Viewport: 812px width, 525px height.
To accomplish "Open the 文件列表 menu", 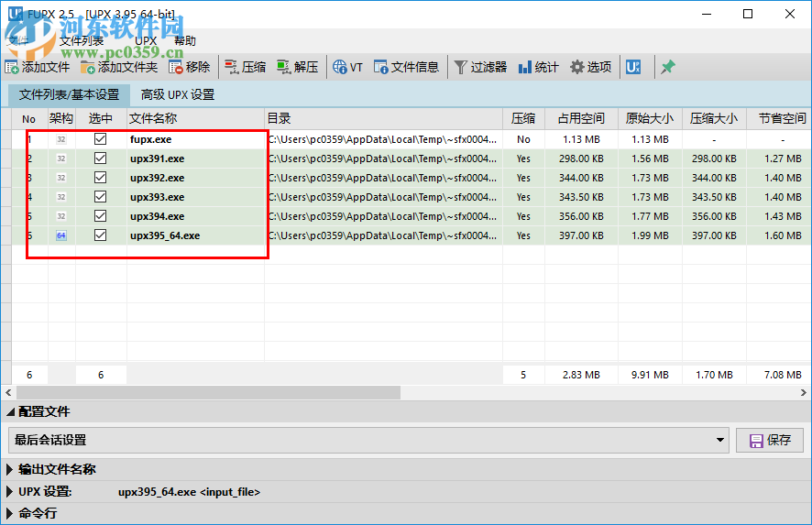I will pos(82,41).
